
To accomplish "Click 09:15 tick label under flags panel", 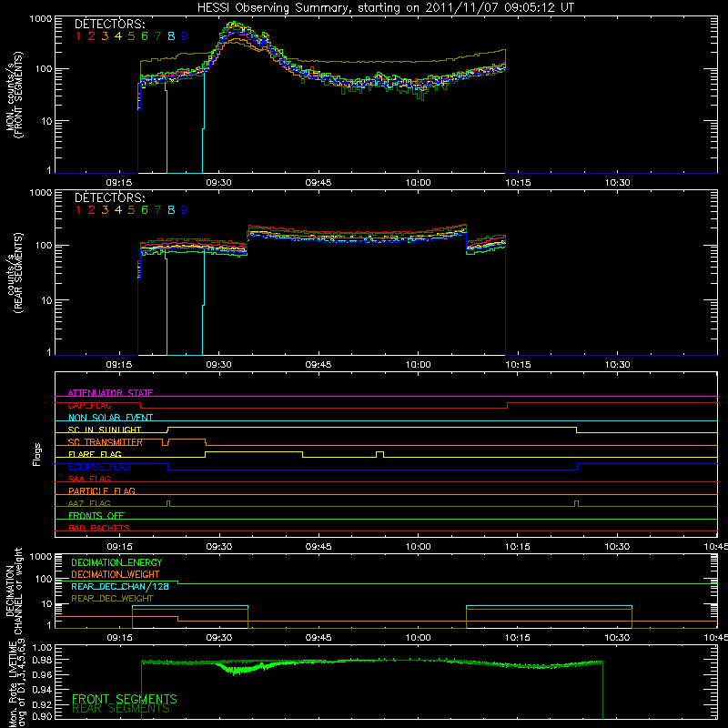I will (119, 547).
